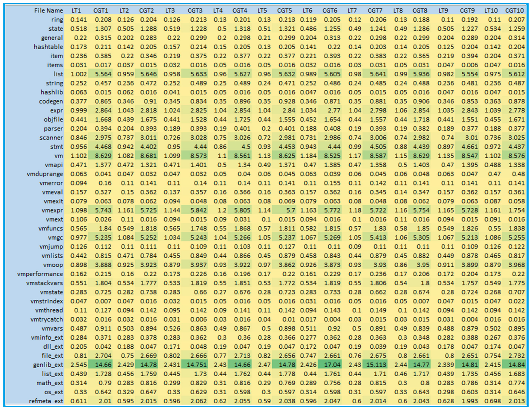Click vmgc CGT7 cell 5.413
The image size is (532, 411).
[378, 237]
